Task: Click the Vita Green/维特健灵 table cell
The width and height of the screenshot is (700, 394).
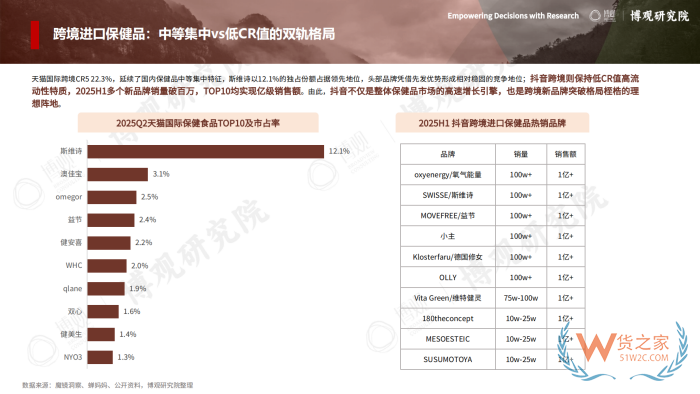Action: pyautogui.click(x=448, y=298)
